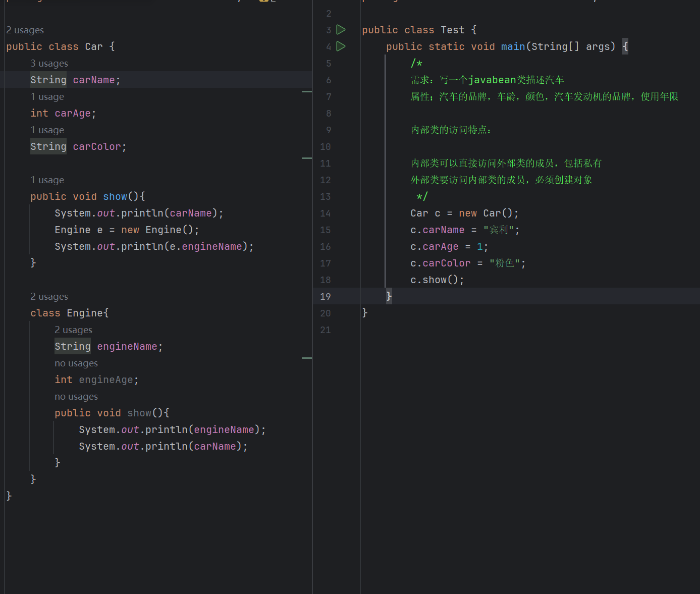Open the '2 usages' hint above class Car
Image resolution: width=700 pixels, height=594 pixels.
tap(25, 30)
